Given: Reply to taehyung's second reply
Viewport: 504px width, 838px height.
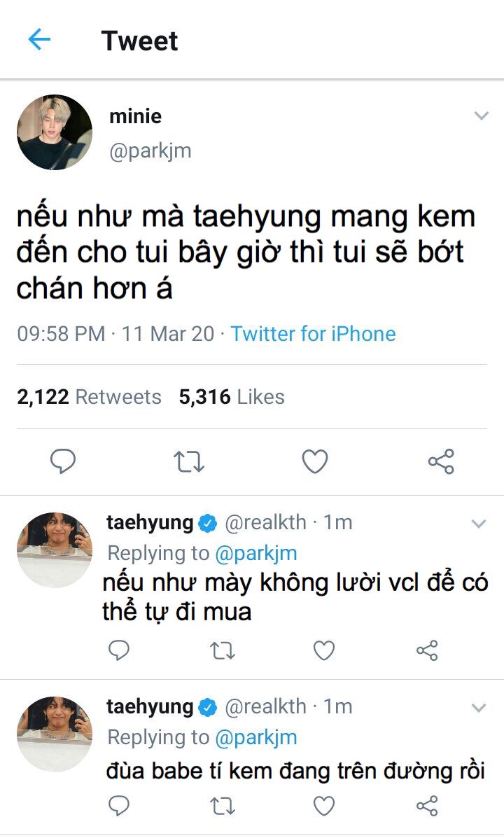Looking at the screenshot, I should pyautogui.click(x=119, y=806).
